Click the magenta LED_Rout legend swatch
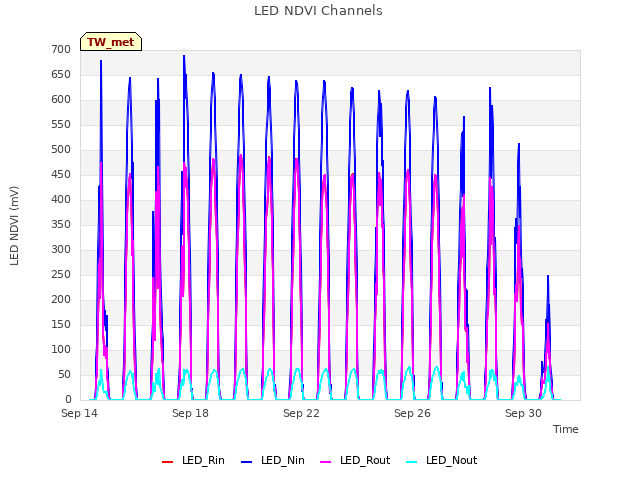Viewport: 640px width, 480px height. point(326,462)
